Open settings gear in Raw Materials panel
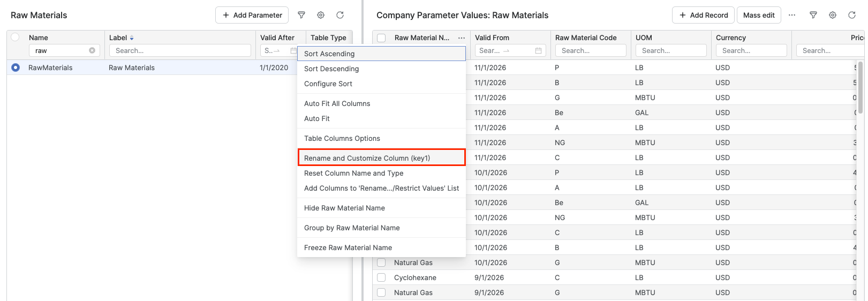868x301 pixels. [321, 15]
